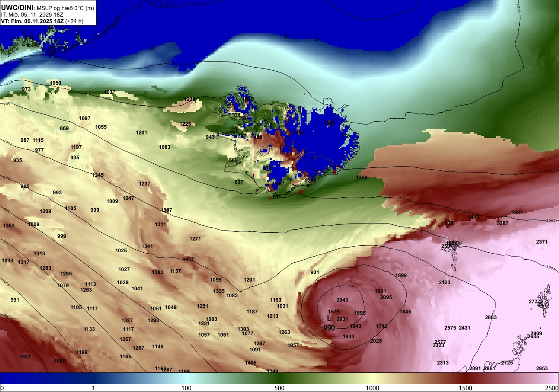The width and height of the screenshot is (559, 392).
Task: Click the map value '3387'
Action: (503, 223)
